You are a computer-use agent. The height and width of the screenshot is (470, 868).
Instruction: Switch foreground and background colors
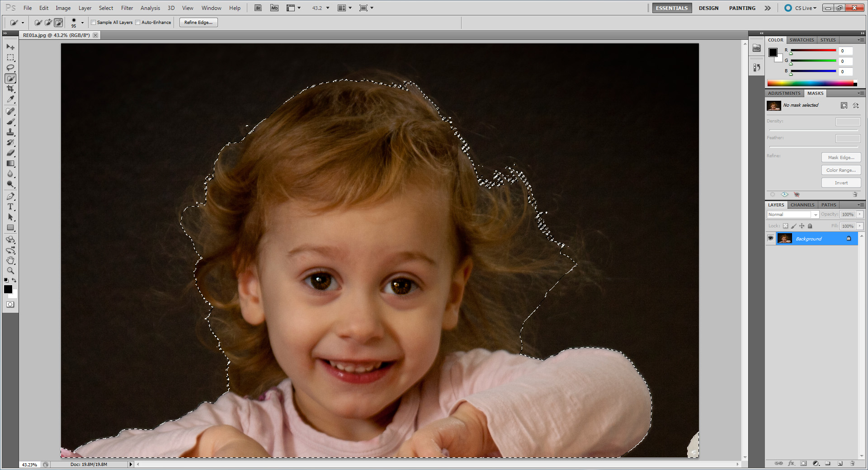coord(14,280)
